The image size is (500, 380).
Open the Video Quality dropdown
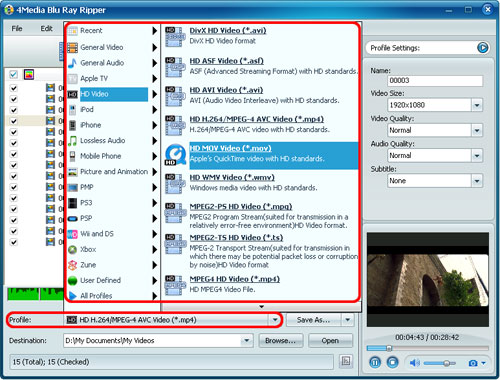pos(477,130)
